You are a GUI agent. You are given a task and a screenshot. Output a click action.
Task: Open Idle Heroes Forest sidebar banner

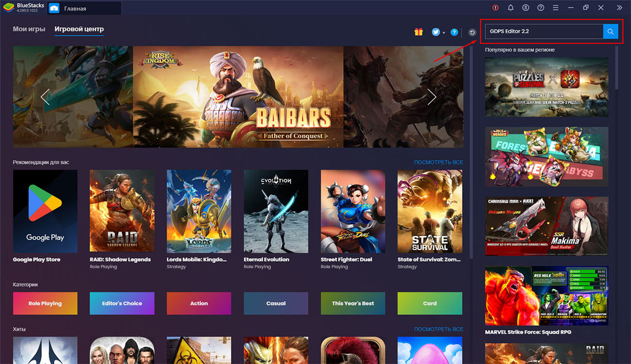(x=547, y=156)
